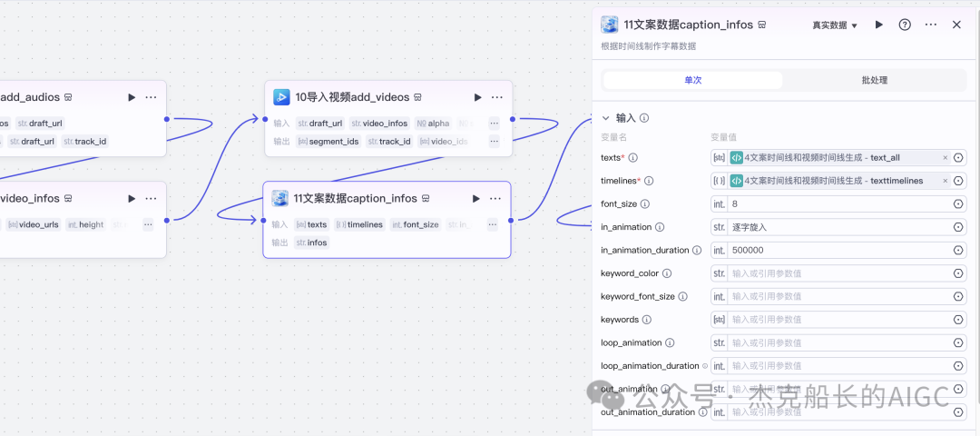Focus the loop_animation input field
Viewport: 980px width, 436px height.
(839, 342)
